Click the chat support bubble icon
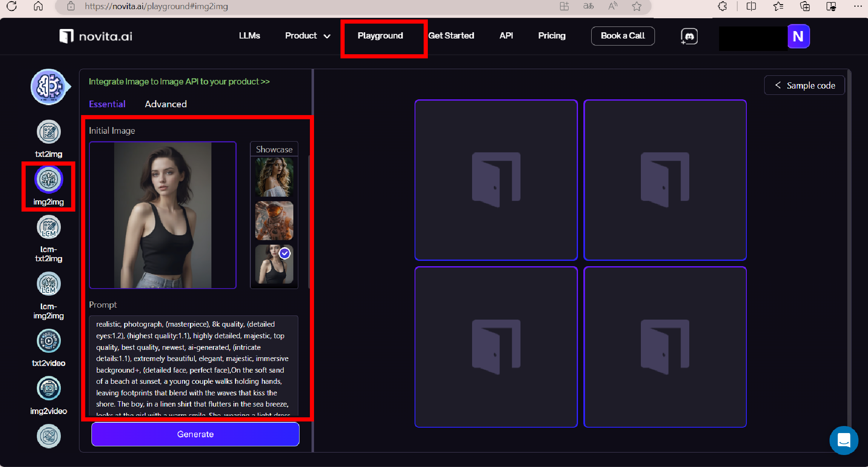The height and width of the screenshot is (467, 868). [x=844, y=440]
